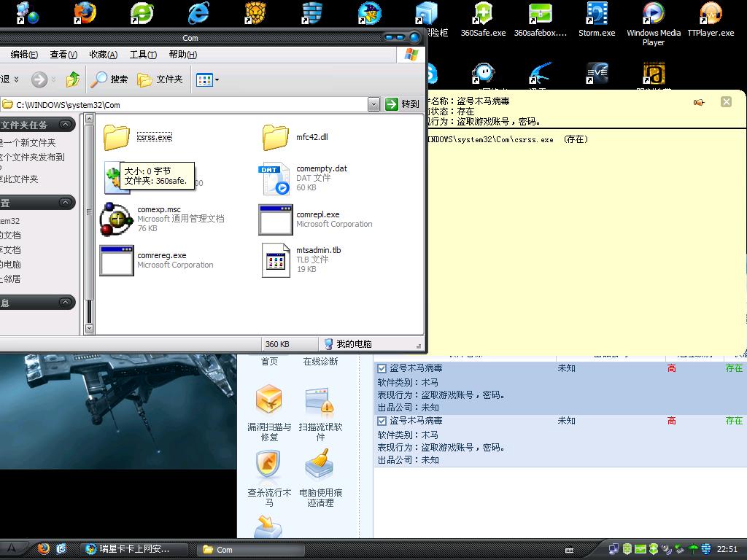Viewport: 747px width, 560px height.
Task: Open the Back history dropdown chevron
Action: tap(16, 79)
